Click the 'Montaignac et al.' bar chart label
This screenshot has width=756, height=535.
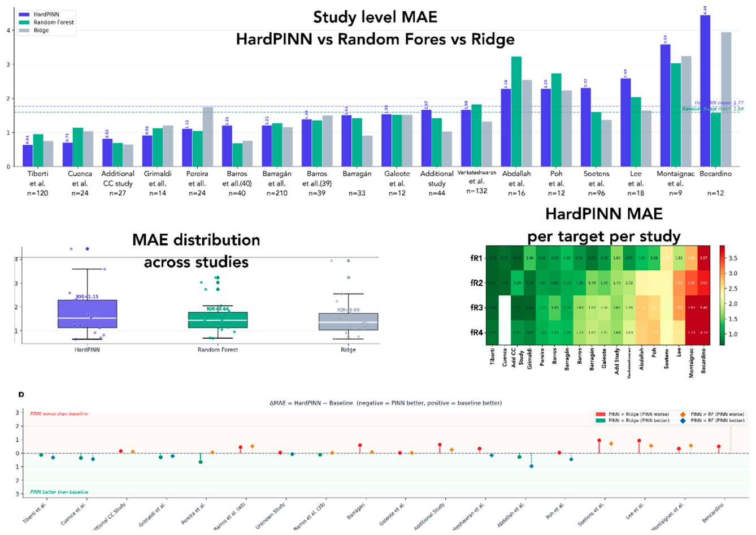[676, 178]
